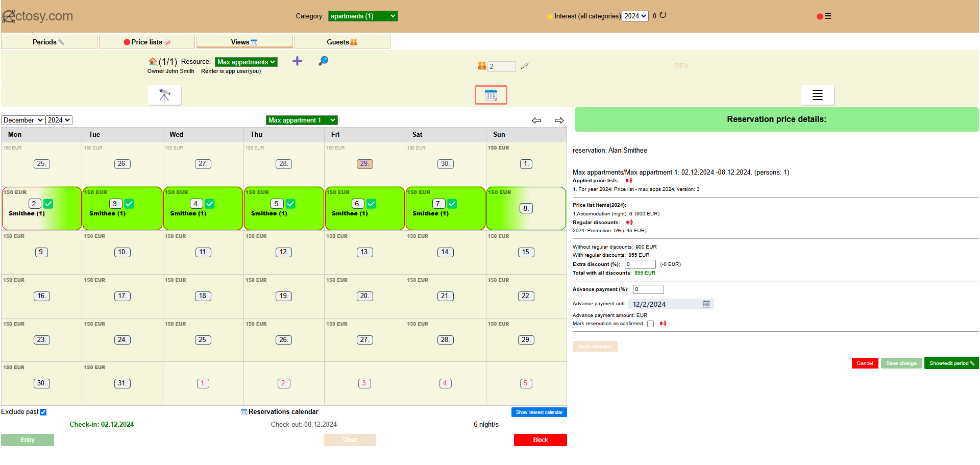Viewport: 980px width, 465px height.
Task: Toggle the Exclude past checkbox
Action: (43, 412)
